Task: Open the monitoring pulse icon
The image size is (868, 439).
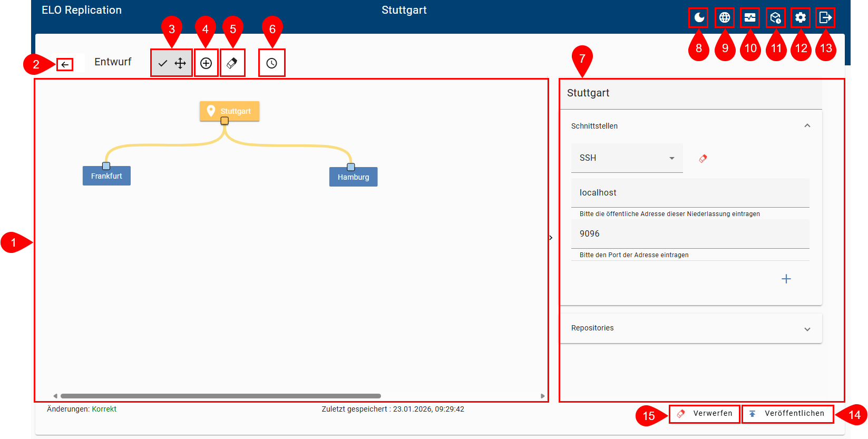Action: tap(750, 17)
